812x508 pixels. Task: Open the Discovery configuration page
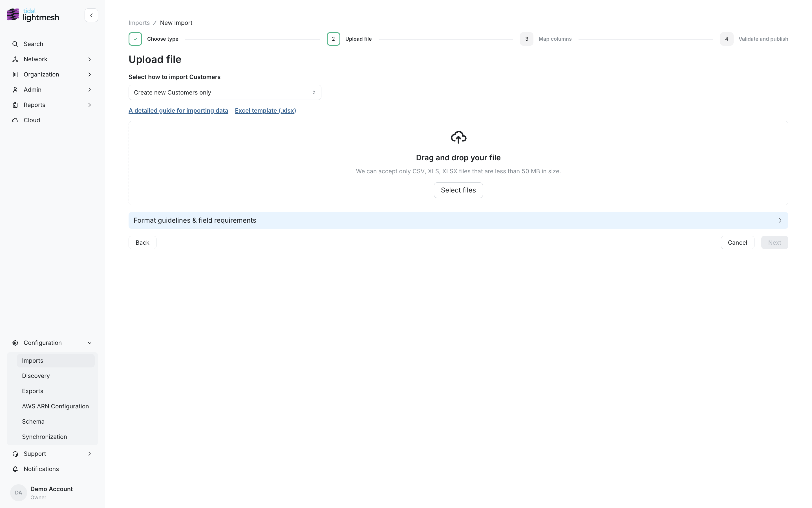[56, 376]
